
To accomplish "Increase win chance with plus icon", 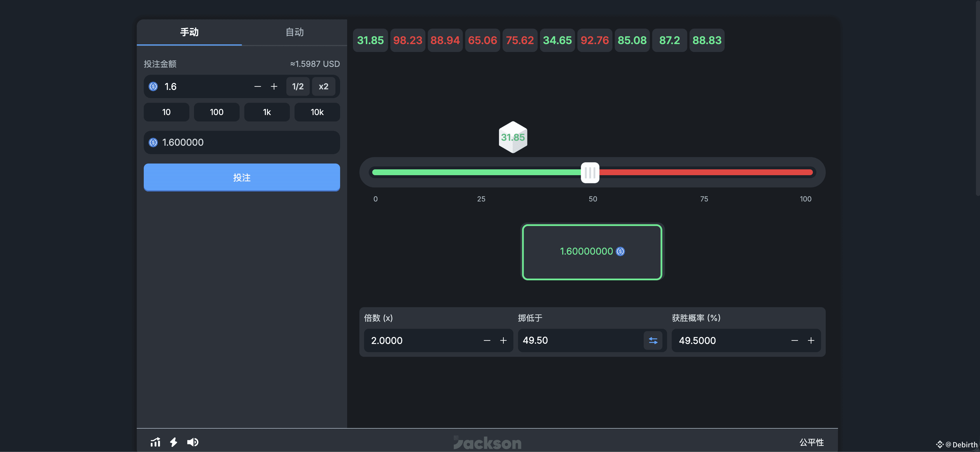I will click(811, 340).
